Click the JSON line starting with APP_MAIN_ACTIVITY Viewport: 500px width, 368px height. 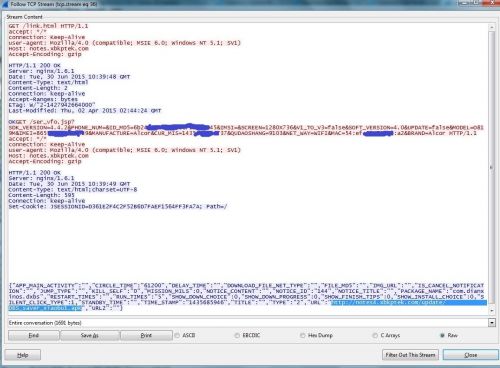point(246,286)
